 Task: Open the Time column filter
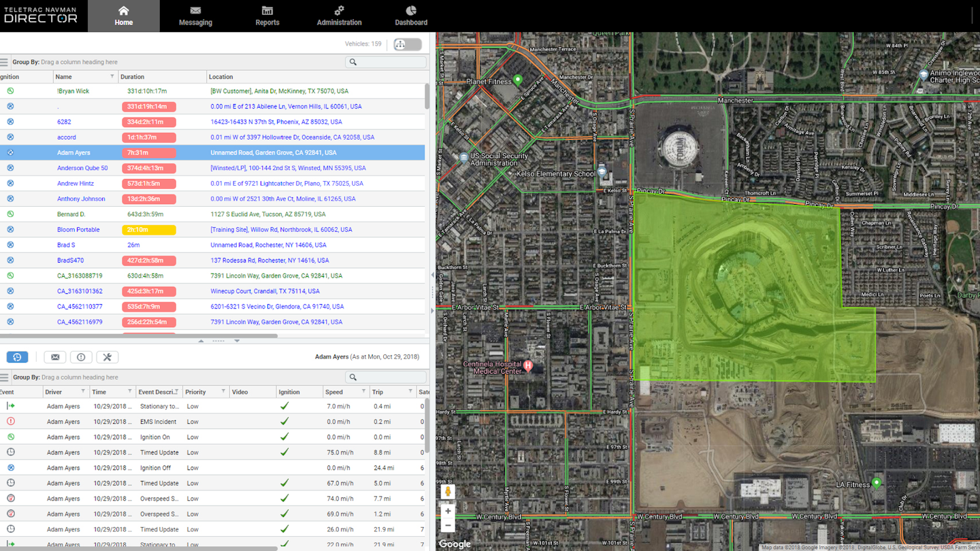coord(129,392)
